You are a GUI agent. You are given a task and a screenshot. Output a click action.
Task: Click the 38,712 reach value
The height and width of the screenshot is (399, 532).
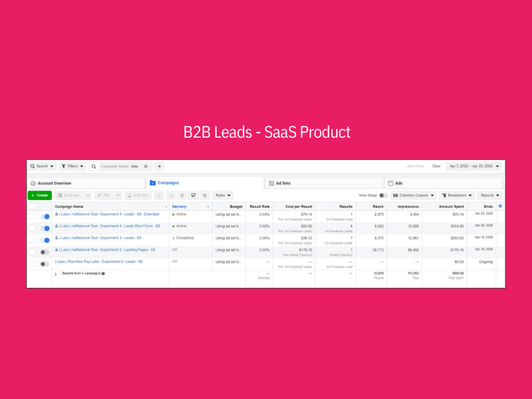coord(378,250)
